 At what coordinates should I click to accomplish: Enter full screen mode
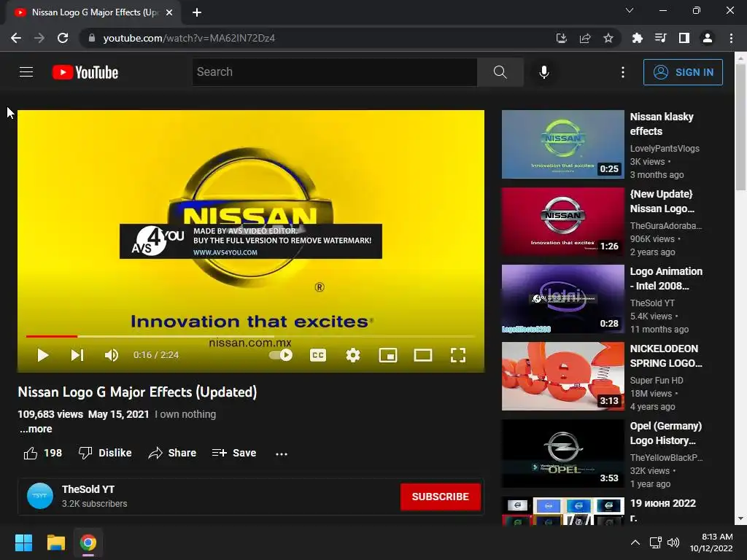point(458,355)
